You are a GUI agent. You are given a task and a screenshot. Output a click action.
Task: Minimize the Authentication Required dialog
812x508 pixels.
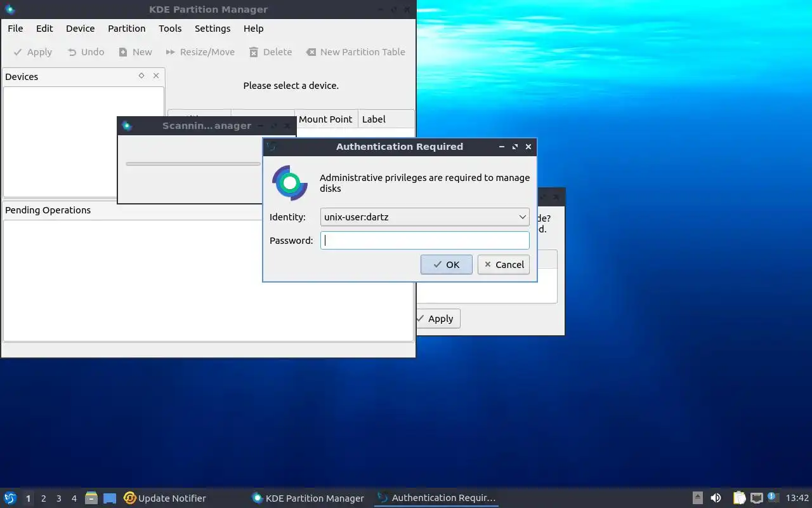tap(502, 147)
